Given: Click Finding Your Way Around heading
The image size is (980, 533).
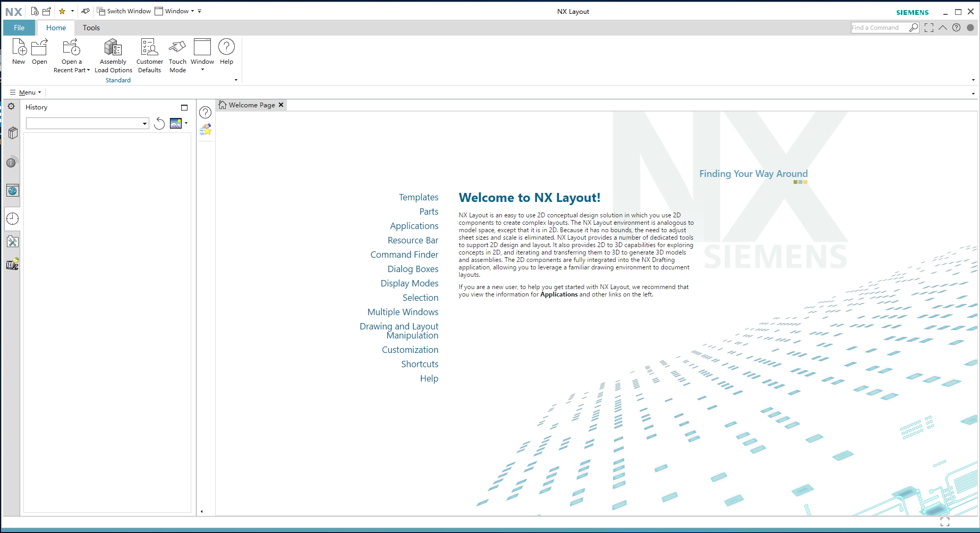Looking at the screenshot, I should (753, 174).
